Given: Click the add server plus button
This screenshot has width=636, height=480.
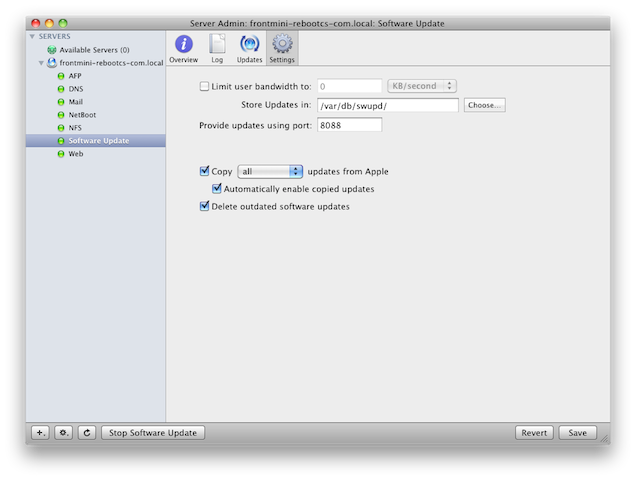Looking at the screenshot, I should pyautogui.click(x=40, y=433).
